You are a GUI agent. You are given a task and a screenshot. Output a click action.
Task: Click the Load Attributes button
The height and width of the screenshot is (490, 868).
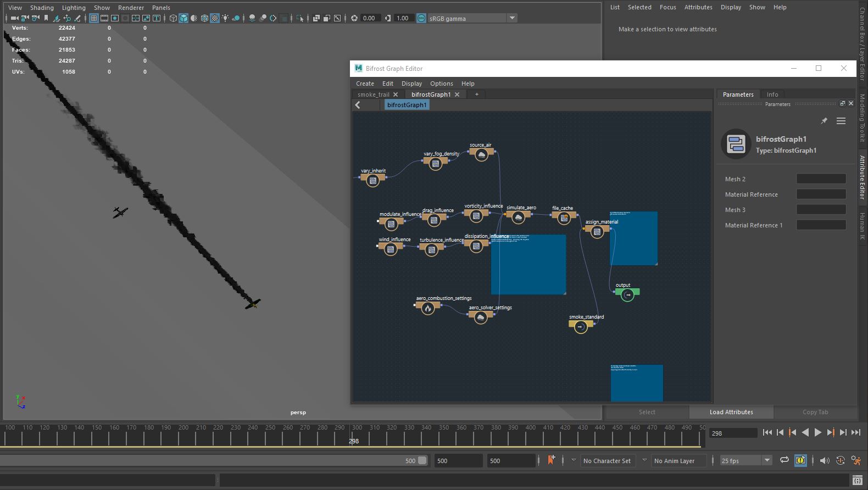731,412
